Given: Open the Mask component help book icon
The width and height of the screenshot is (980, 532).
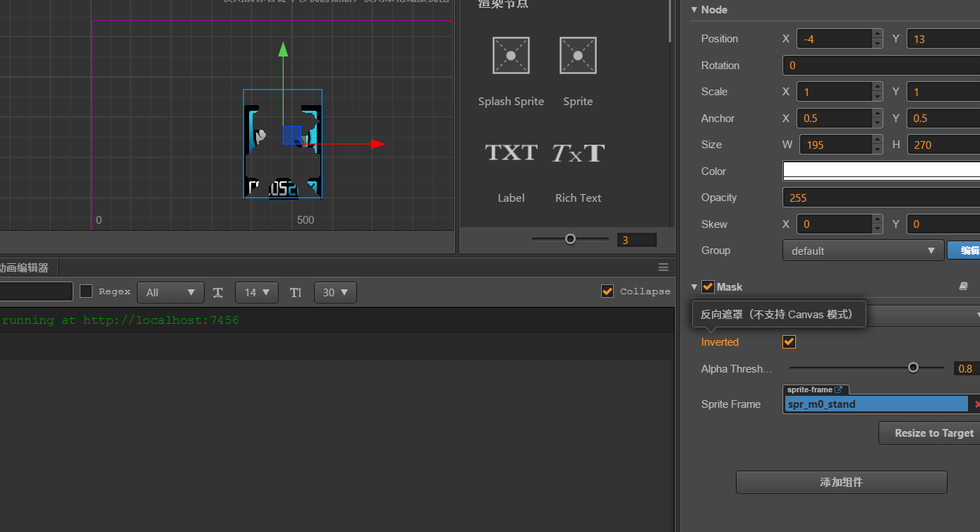Looking at the screenshot, I should (x=963, y=286).
